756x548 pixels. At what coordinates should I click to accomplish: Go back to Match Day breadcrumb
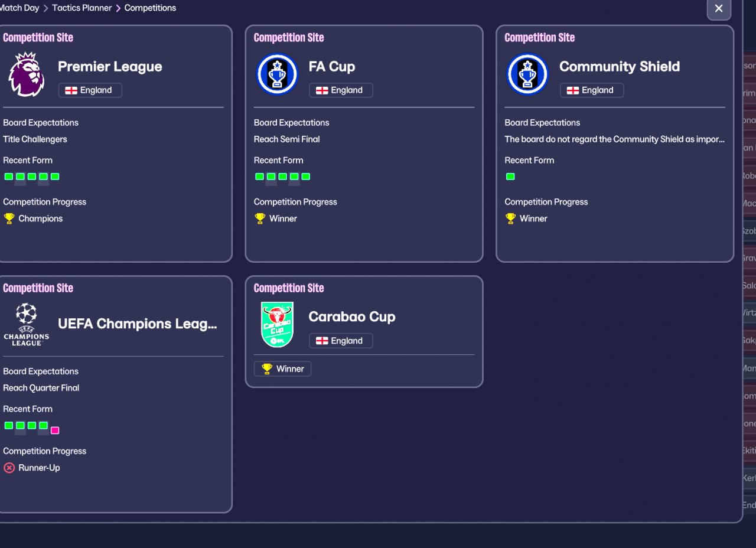[19, 8]
